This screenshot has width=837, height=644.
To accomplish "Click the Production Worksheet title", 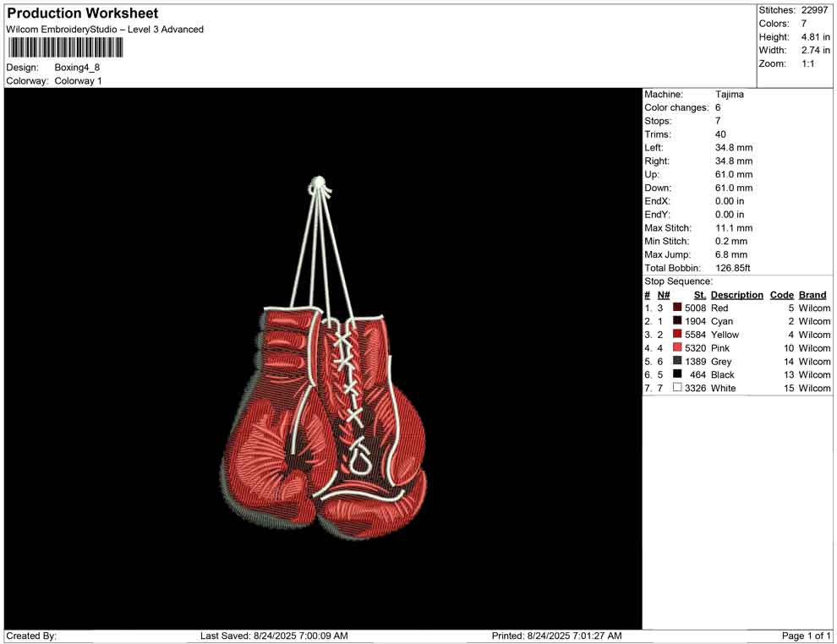I will click(83, 14).
